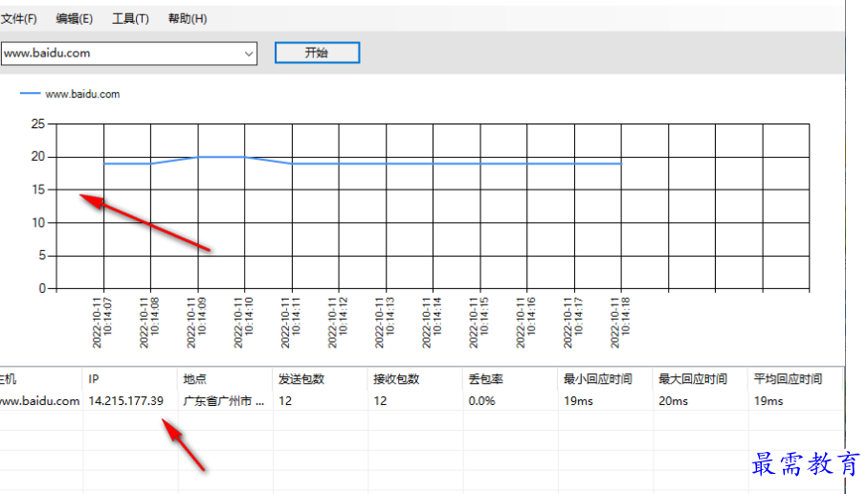Select the 最小回应时间 column header

tap(606, 379)
